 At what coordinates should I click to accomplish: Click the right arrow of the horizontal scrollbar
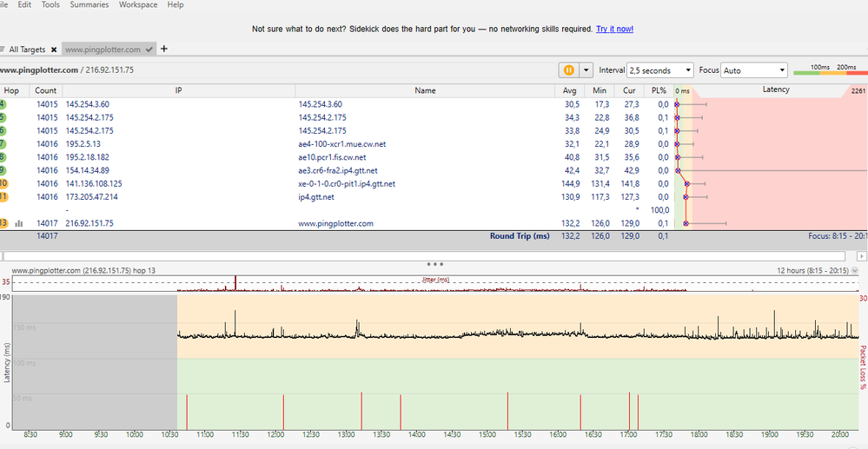(x=861, y=256)
